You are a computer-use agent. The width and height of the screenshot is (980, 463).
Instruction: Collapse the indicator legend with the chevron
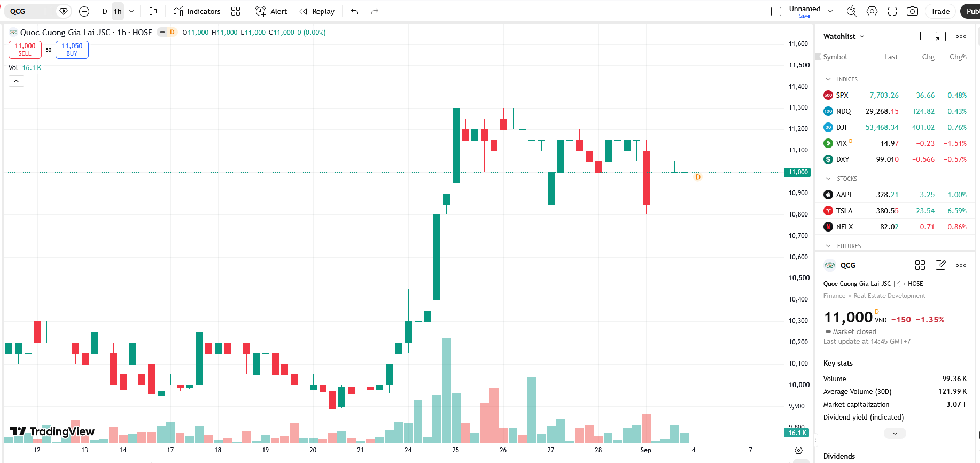coord(16,81)
